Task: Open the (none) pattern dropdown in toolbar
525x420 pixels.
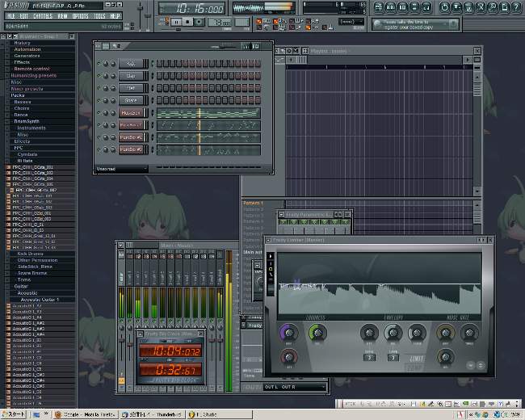Action: point(351,22)
